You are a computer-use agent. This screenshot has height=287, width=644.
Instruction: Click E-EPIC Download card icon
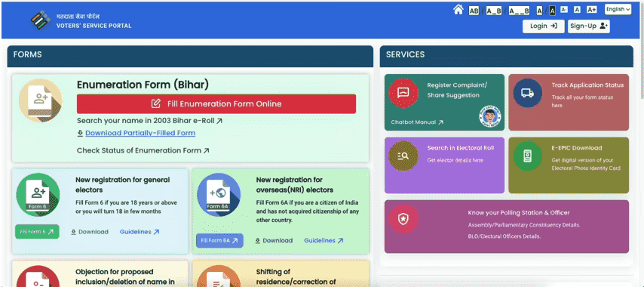point(527,156)
